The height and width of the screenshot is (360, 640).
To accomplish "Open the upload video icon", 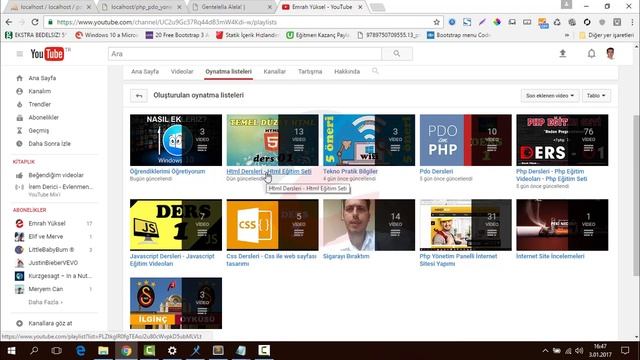I will coord(562,53).
